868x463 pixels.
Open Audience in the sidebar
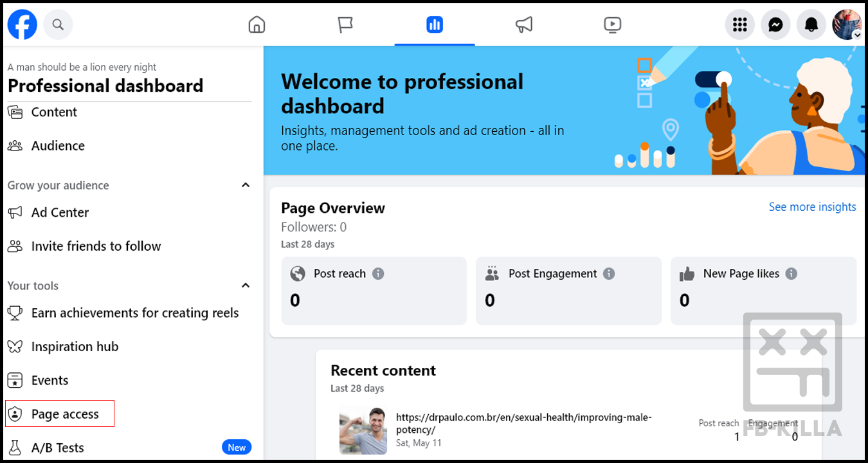(x=58, y=146)
